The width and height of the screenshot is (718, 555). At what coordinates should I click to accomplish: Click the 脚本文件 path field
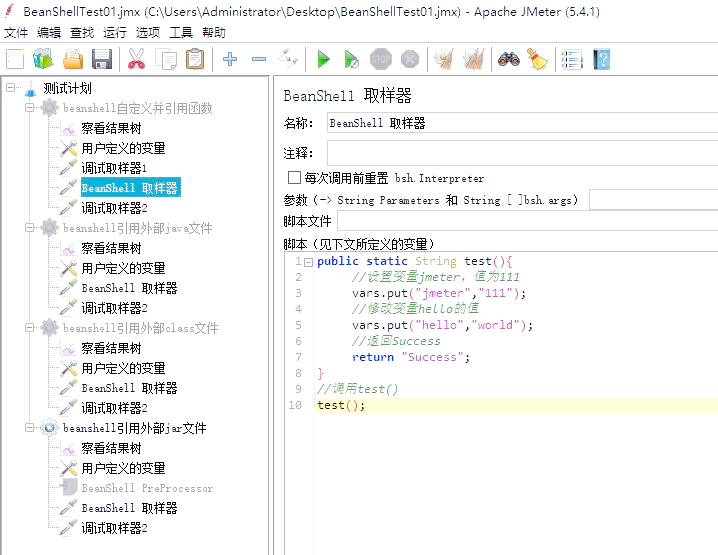(528, 221)
